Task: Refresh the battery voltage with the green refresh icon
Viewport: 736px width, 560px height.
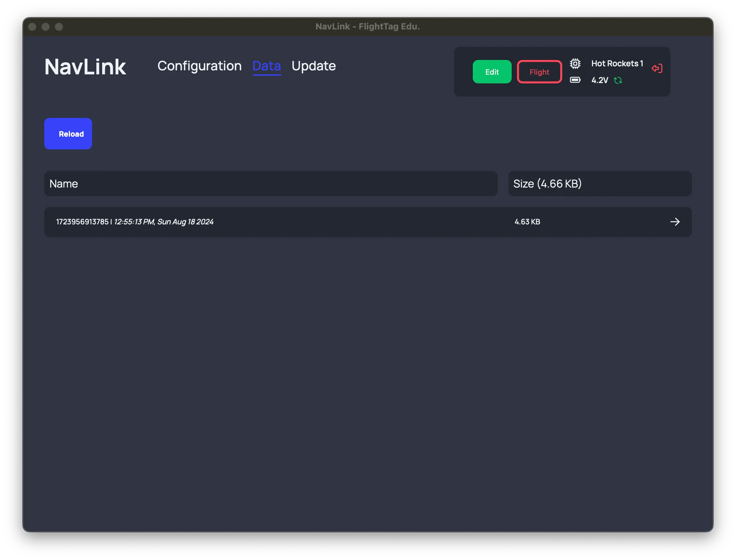Action: coord(618,80)
